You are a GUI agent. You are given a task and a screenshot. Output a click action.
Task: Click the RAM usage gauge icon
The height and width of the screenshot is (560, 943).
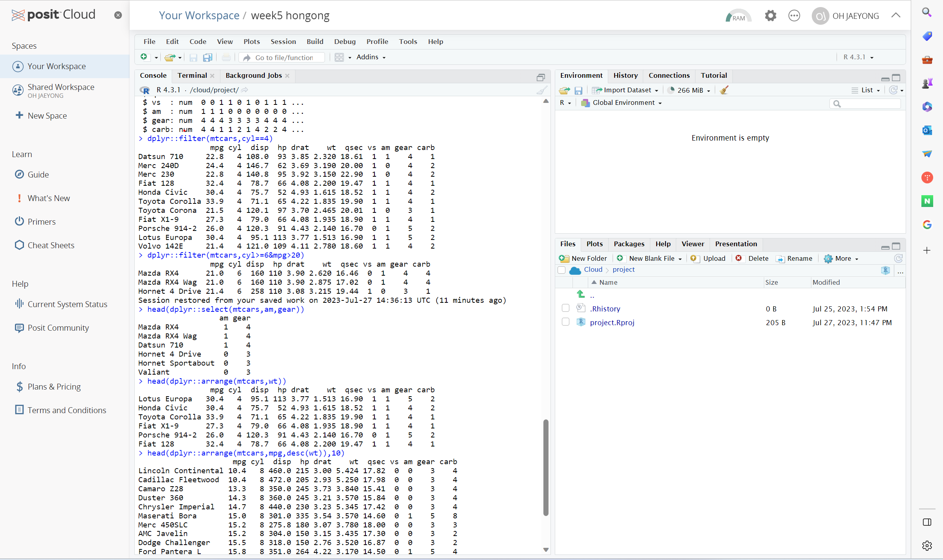(738, 16)
